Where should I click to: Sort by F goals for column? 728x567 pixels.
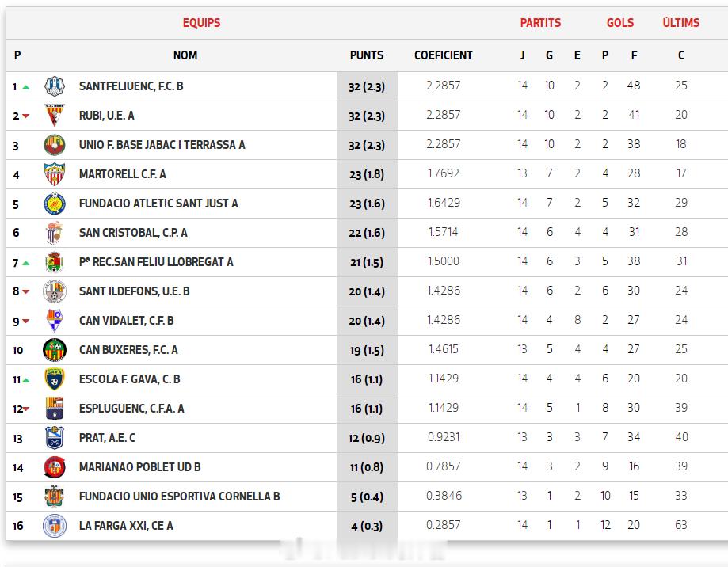pos(635,55)
